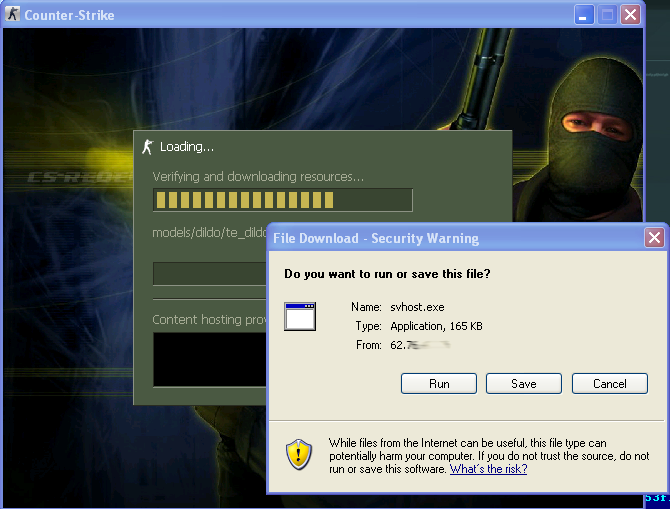This screenshot has width=670, height=509.
Task: Close the Counter-Strike window
Action: tap(631, 15)
